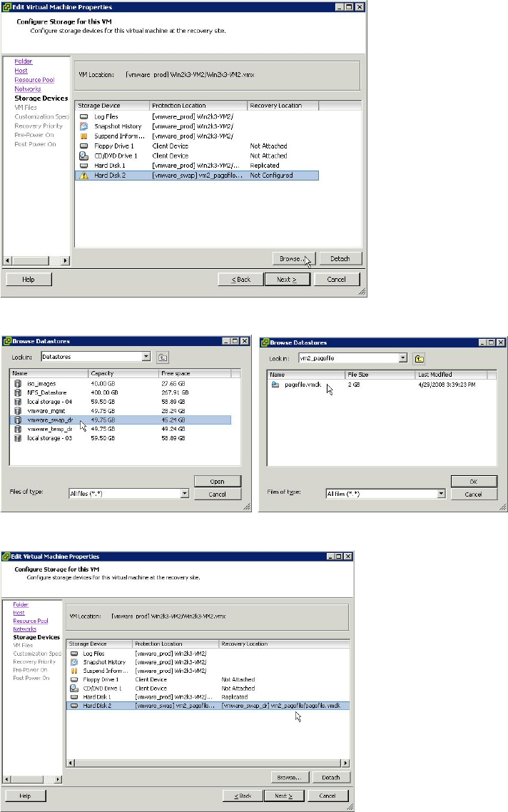Viewport: 508px width, 812px height.
Task: Select Floppy Drive 1 icon in top window
Action: (x=84, y=146)
